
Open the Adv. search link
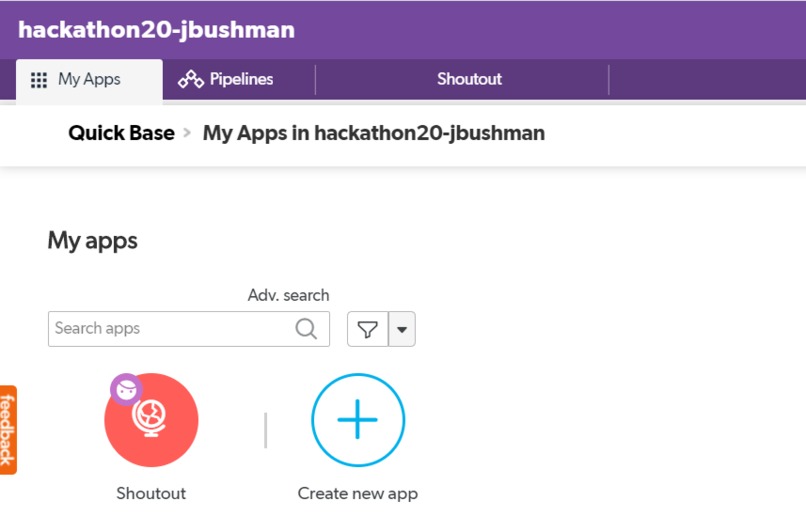288,295
